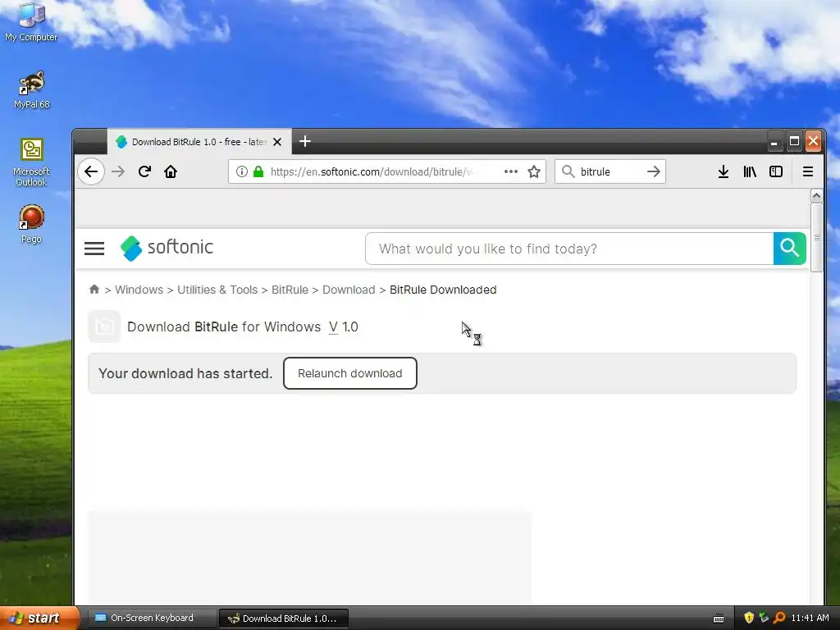Open the Windows start menu
840x630 pixels.
39,618
